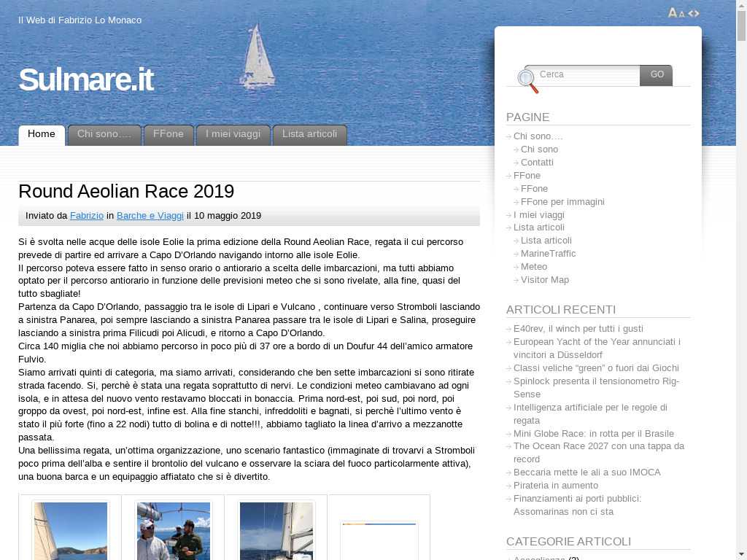Open the Barche e Viaggi category link
Screen dimensions: 747x560
coord(150,216)
